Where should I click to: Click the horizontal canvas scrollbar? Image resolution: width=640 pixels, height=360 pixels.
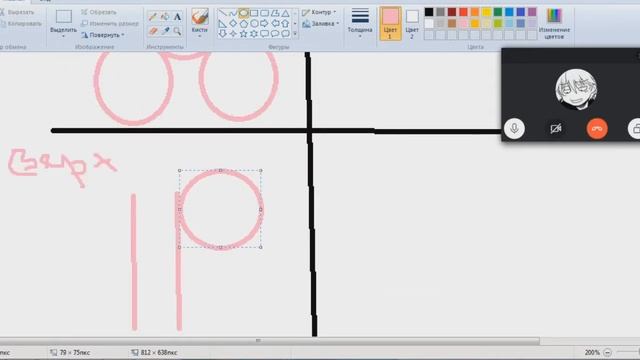click(269, 341)
